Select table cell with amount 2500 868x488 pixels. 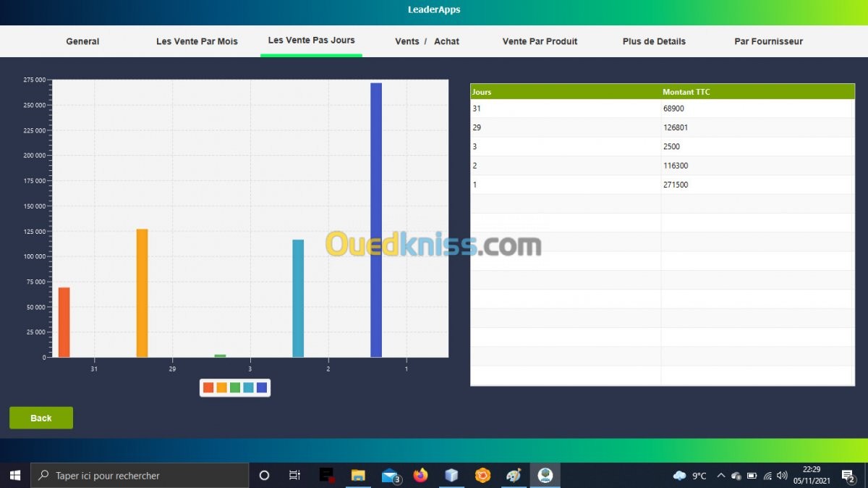tap(757, 146)
